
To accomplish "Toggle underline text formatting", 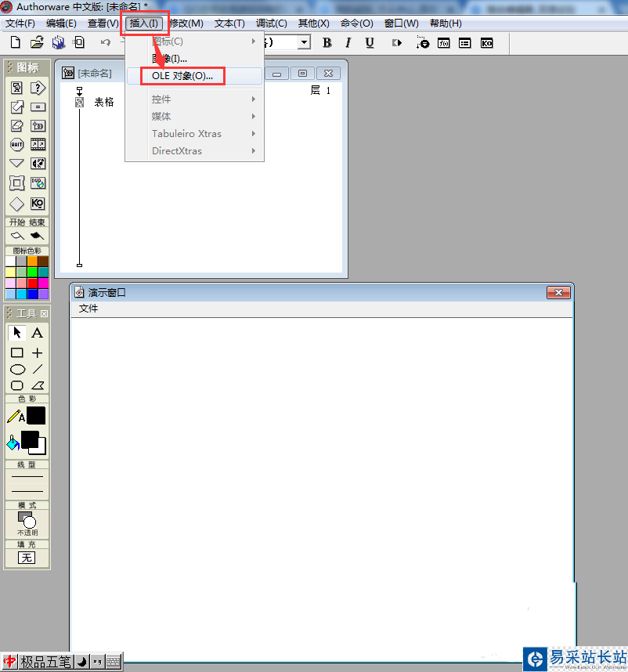I will pos(370,43).
